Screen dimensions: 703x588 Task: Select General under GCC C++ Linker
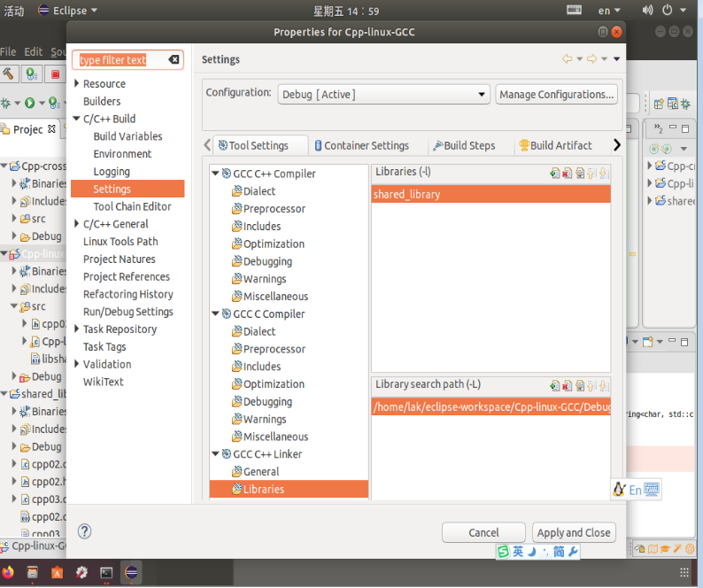(x=261, y=471)
